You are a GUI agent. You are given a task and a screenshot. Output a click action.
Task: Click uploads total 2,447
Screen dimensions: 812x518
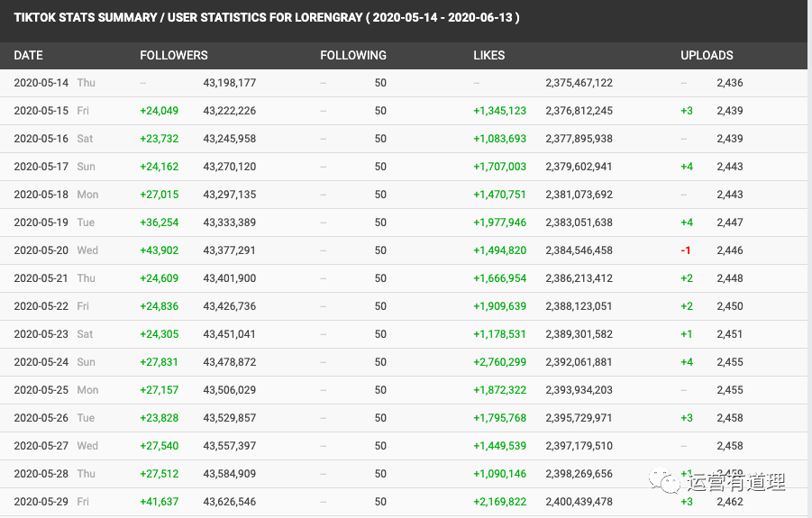pyautogui.click(x=730, y=223)
